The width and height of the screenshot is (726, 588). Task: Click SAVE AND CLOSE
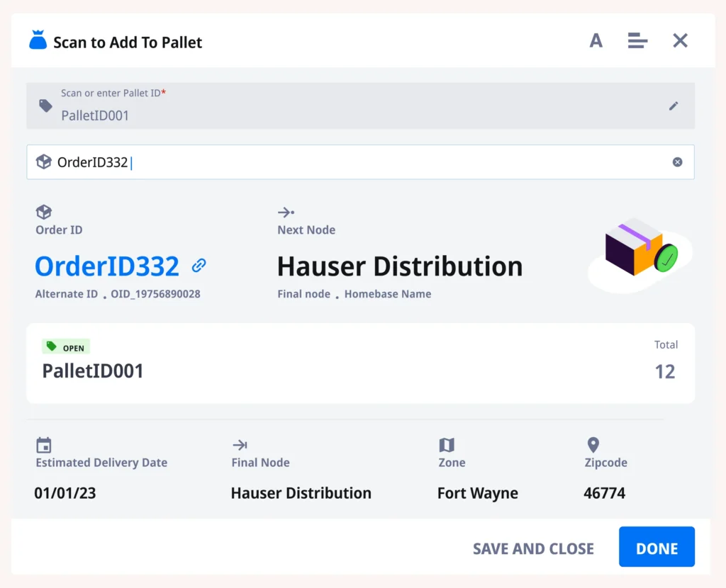pyautogui.click(x=533, y=548)
